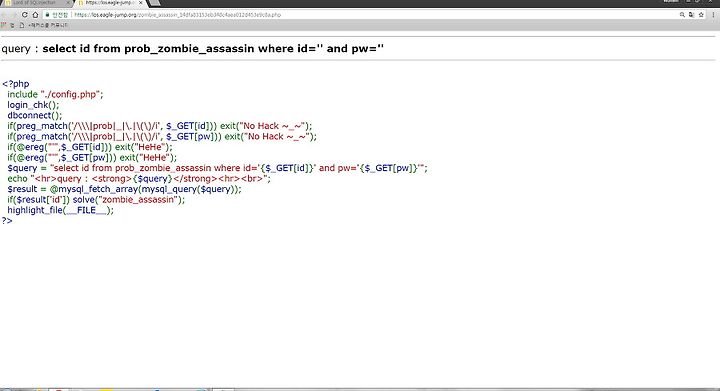Click the '$result = @mysql_fetch_array' line
The width and height of the screenshot is (720, 391).
124,190
